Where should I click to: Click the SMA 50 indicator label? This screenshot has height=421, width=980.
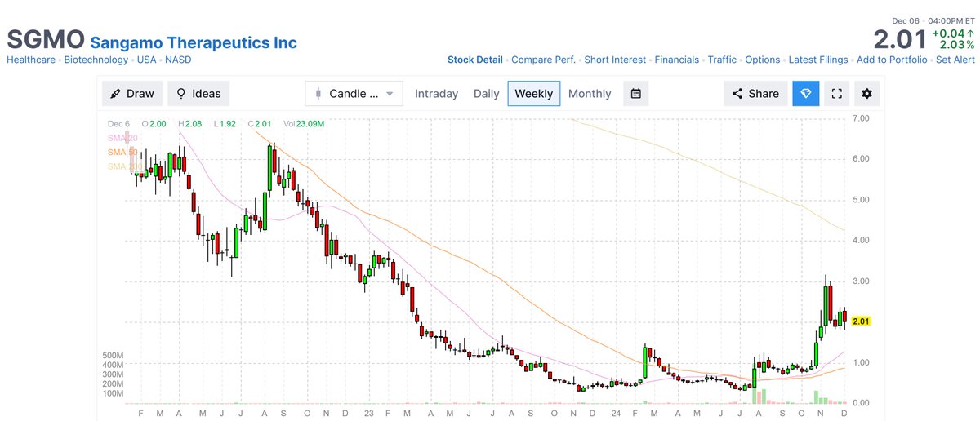pyautogui.click(x=122, y=153)
